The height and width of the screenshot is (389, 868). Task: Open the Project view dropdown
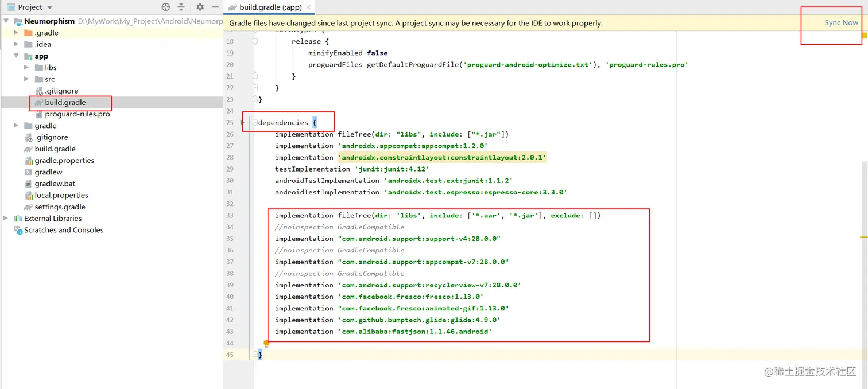point(49,7)
